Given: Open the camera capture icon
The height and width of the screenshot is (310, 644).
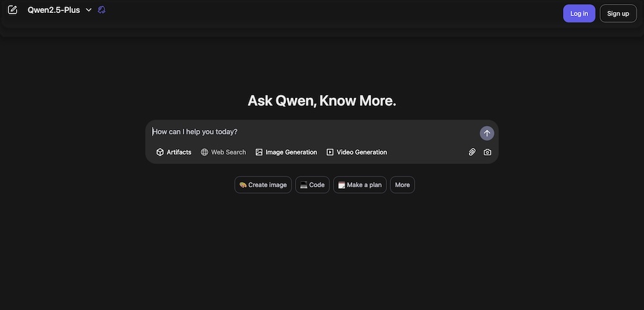Looking at the screenshot, I should 488,152.
